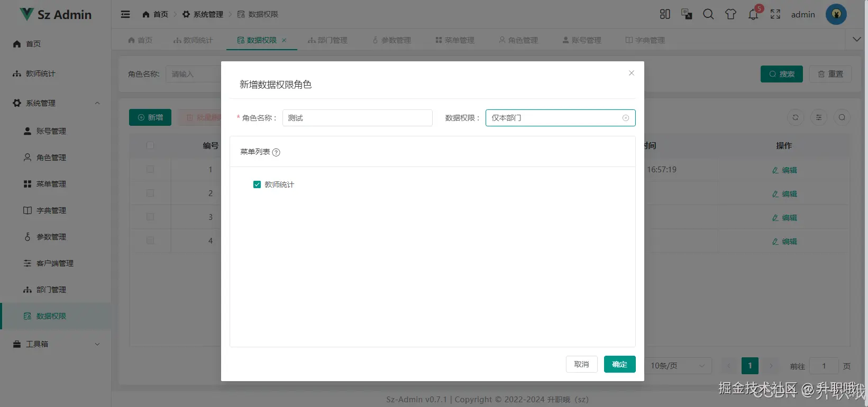
Task: Open 参数管理 in the sidebar
Action: [x=56, y=237]
